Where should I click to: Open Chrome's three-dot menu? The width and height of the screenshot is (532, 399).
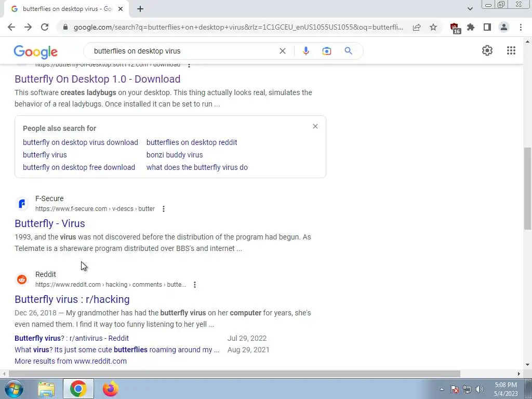(x=521, y=27)
